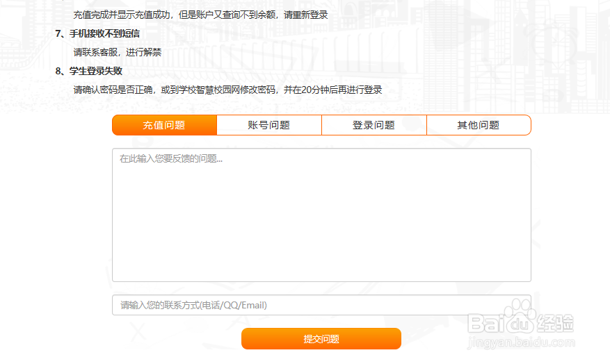Screen dimensions: 610x364
Task: Select heading '7、手机接收不到短信'
Action: tap(97, 34)
